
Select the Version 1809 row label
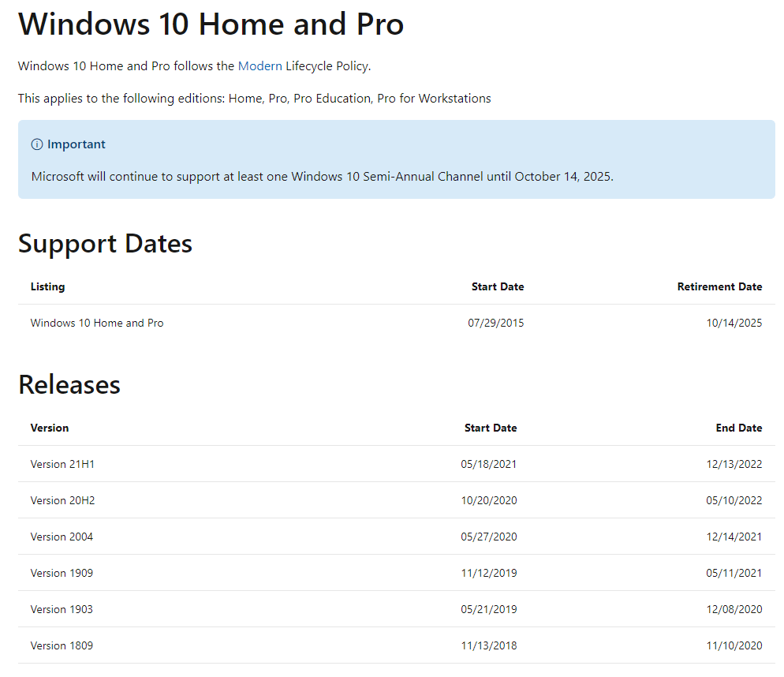62,645
